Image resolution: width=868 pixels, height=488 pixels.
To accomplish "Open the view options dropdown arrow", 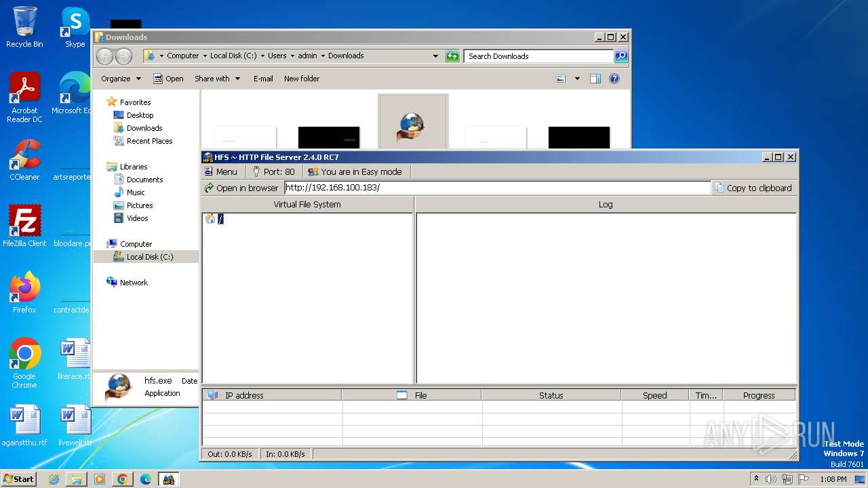I will point(577,79).
